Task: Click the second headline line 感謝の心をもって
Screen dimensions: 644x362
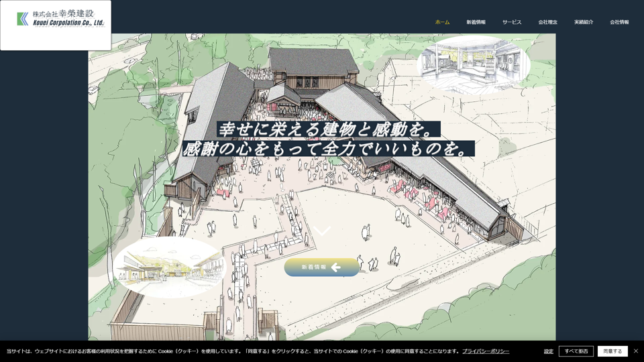Action: [329, 148]
